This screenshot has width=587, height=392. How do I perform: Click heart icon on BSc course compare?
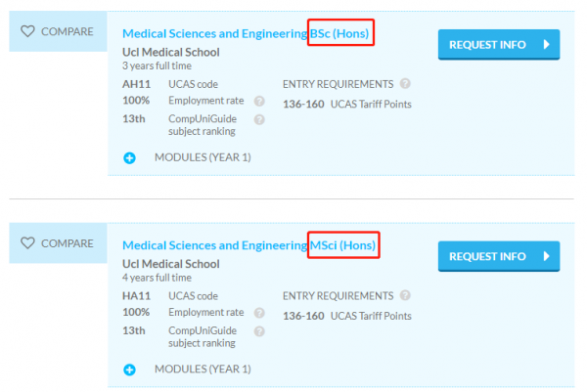click(x=27, y=31)
